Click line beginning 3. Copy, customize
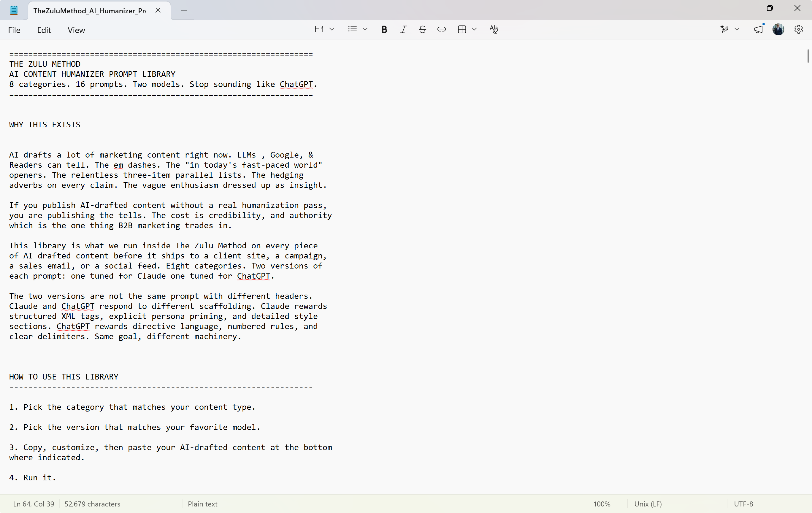This screenshot has height=513, width=812. click(x=171, y=448)
